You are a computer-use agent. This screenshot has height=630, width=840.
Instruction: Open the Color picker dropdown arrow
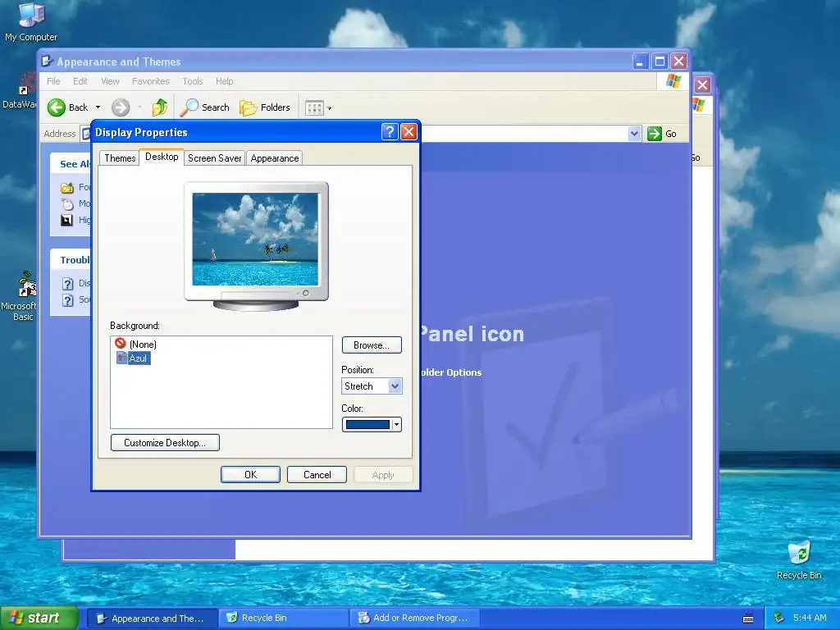click(x=396, y=425)
